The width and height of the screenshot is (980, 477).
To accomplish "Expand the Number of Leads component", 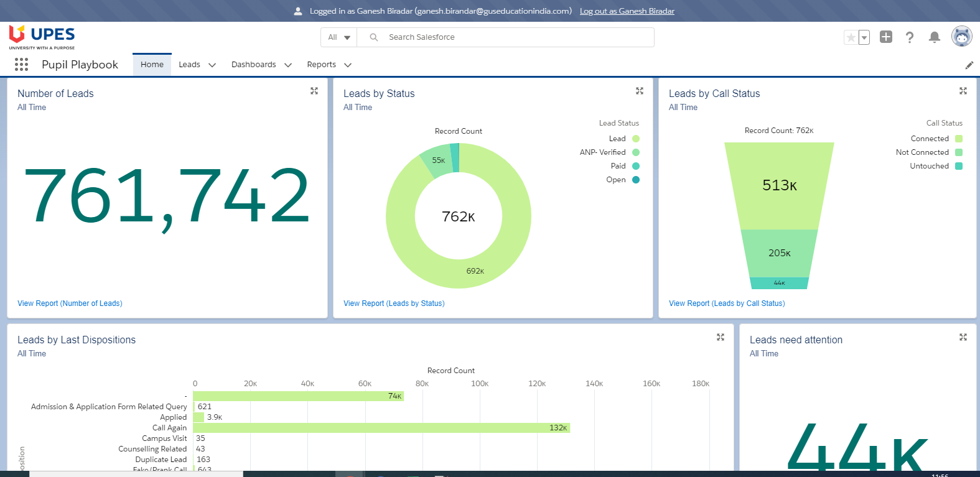I will click(314, 91).
